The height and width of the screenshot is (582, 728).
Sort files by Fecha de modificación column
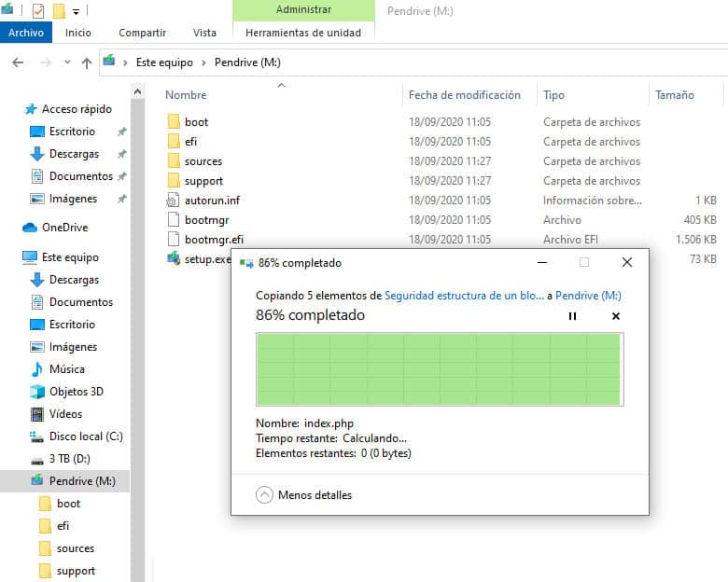(x=464, y=95)
